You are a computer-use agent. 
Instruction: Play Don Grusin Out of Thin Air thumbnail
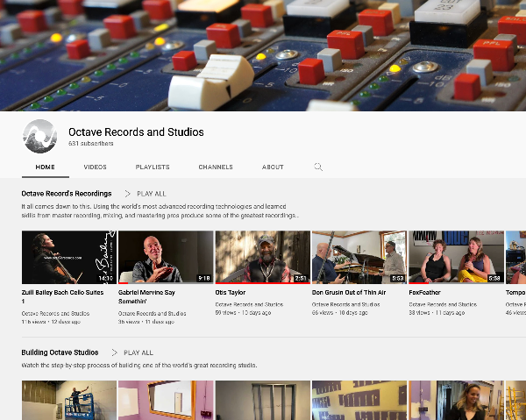tap(359, 257)
